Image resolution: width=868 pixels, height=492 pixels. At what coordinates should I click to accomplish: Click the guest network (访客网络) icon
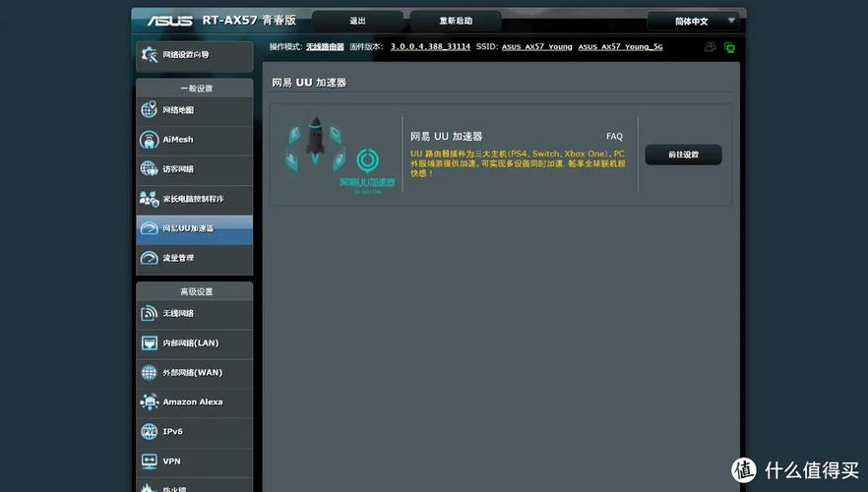pyautogui.click(x=149, y=169)
